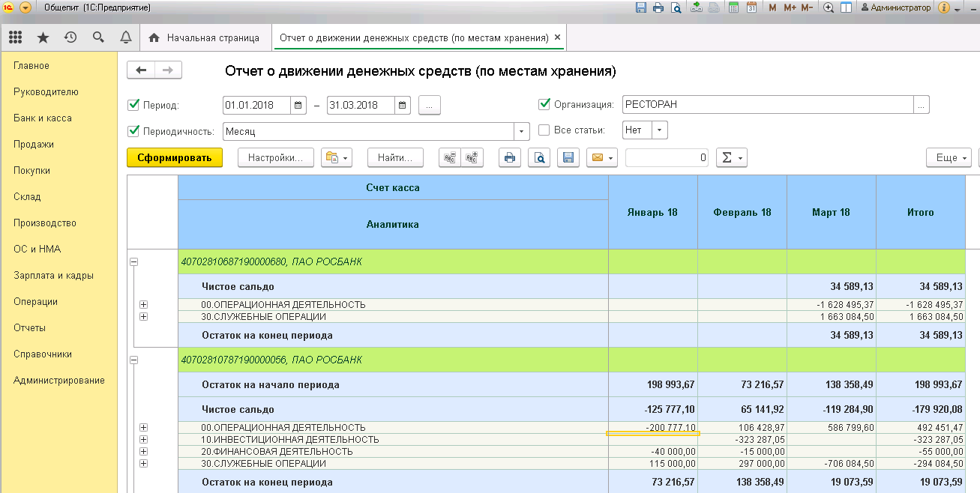The image size is (980, 493).
Task: Expand all report groups icon
Action: [x=472, y=158]
